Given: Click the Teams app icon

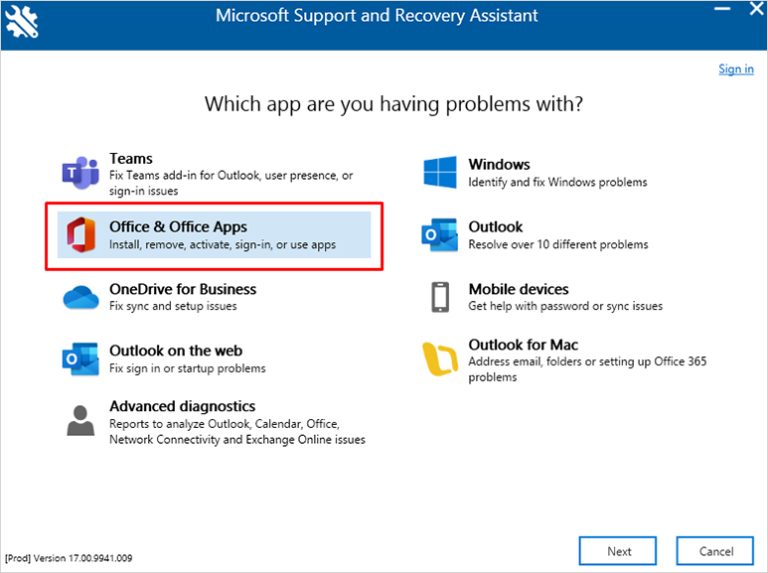Looking at the screenshot, I should point(80,173).
